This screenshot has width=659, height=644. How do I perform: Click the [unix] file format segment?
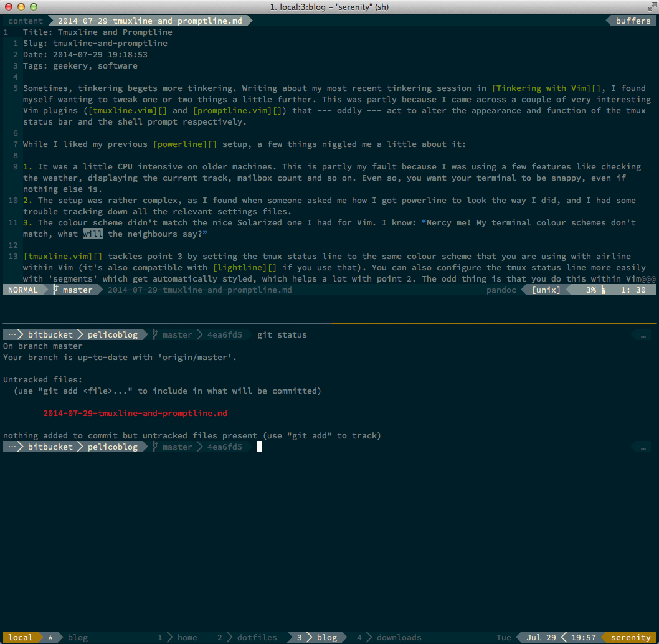(x=546, y=290)
